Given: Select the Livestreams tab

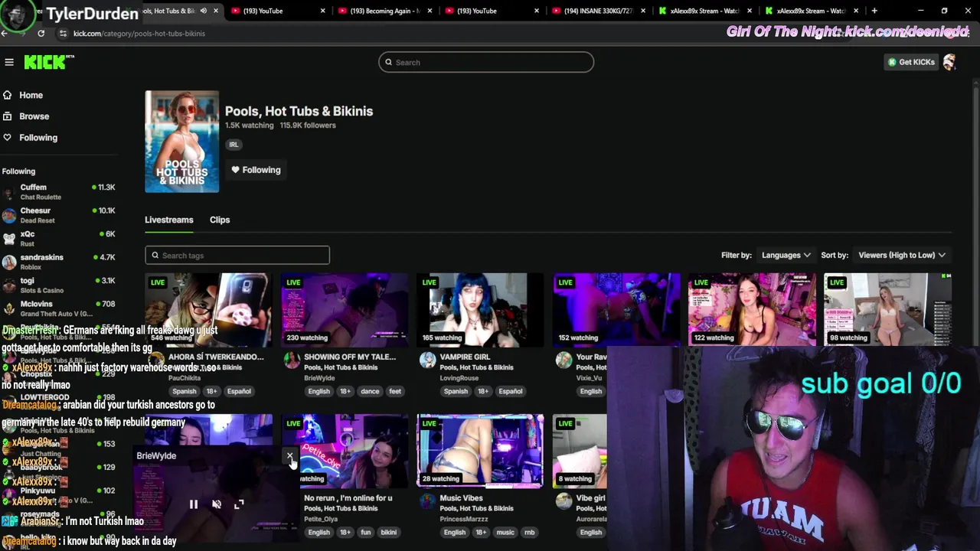Looking at the screenshot, I should coord(169,220).
